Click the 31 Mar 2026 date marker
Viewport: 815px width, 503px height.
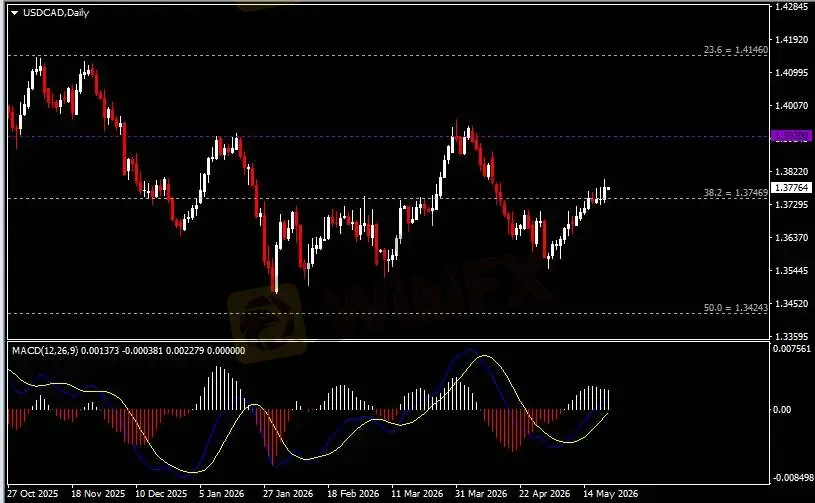pyautogui.click(x=481, y=493)
